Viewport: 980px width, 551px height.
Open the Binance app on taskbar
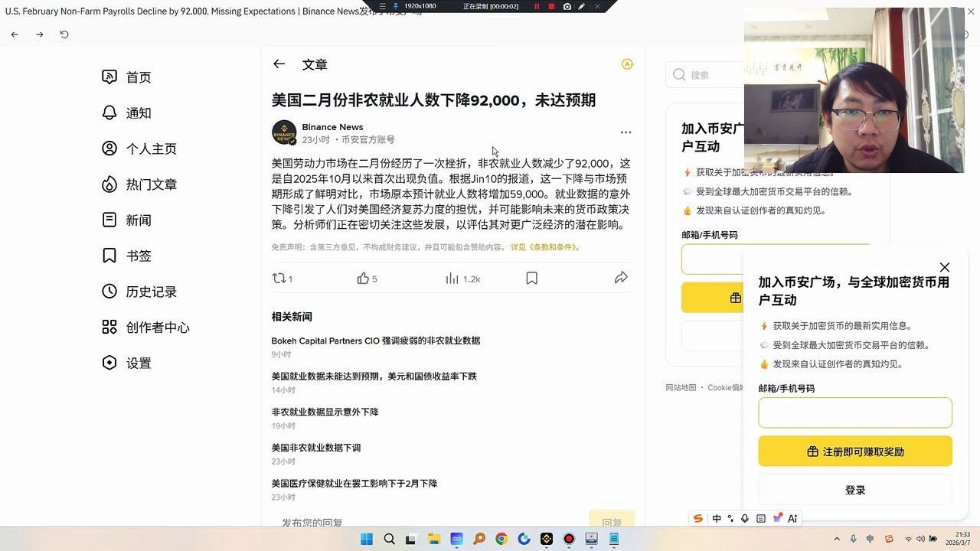pos(547,540)
